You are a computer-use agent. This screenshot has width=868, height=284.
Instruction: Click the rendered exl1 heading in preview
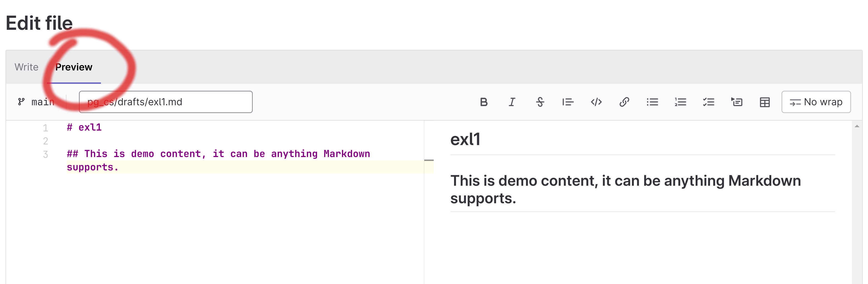pyautogui.click(x=465, y=139)
